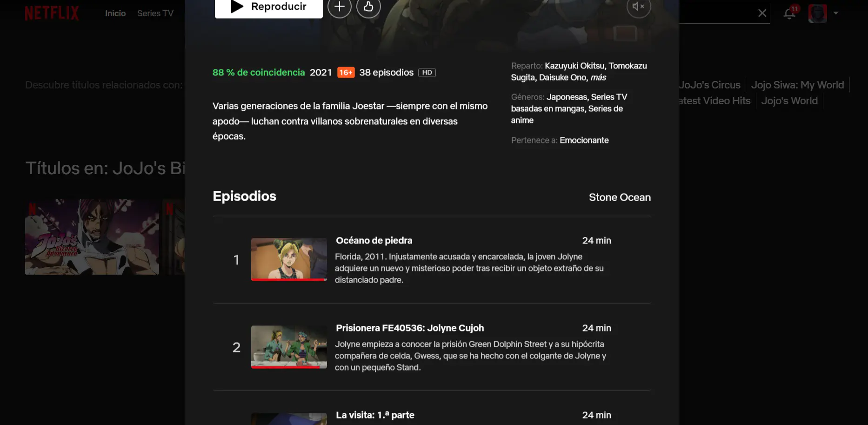Click the Episodios heading
This screenshot has width=868, height=425.
pos(244,196)
